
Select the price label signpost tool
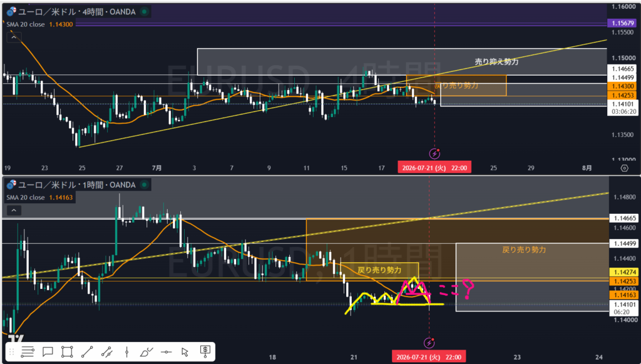pyautogui.click(x=205, y=351)
